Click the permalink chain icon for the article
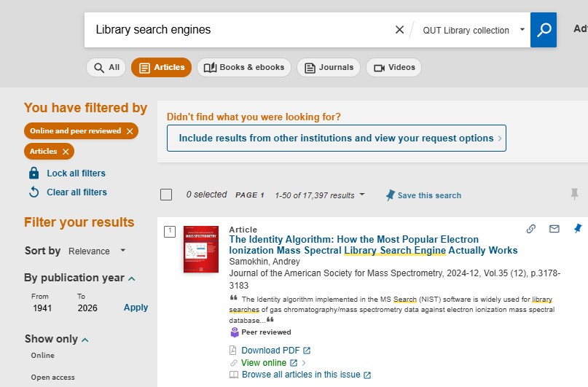588x387 pixels. [530, 228]
